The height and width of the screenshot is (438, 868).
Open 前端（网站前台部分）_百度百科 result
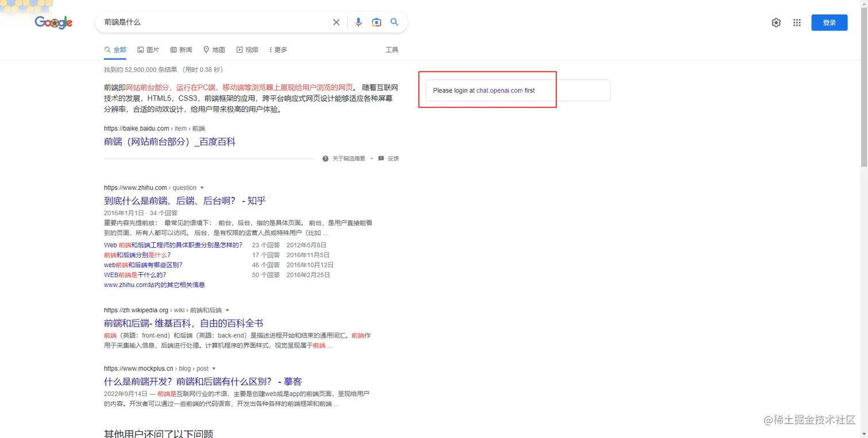click(170, 142)
